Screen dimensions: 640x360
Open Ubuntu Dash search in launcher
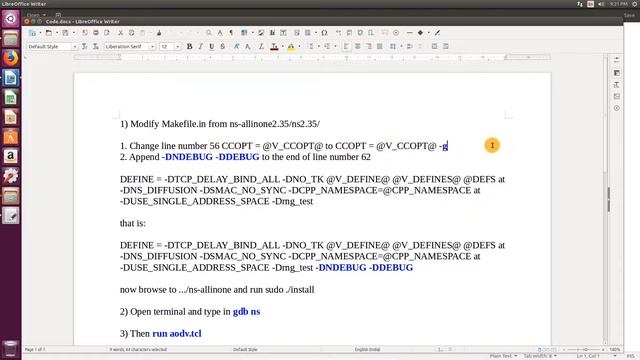(x=11, y=19)
